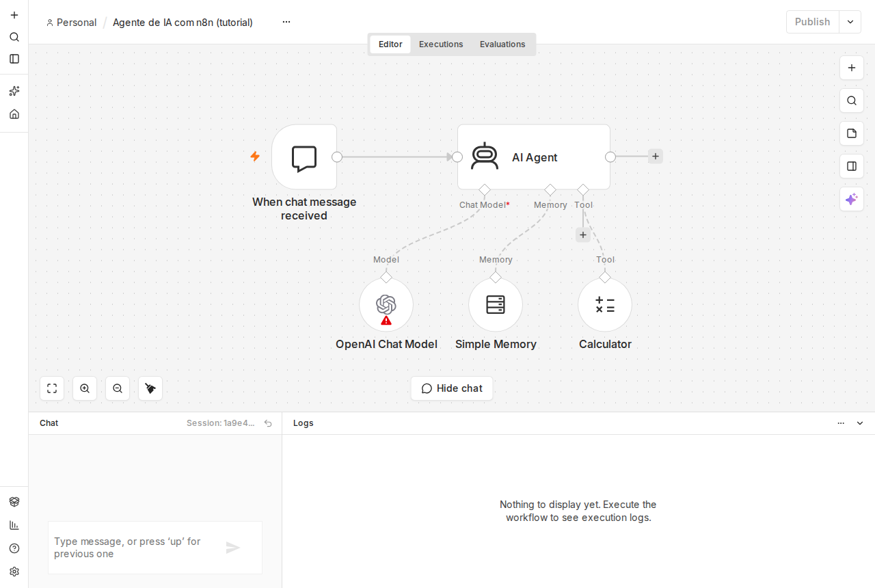Image resolution: width=875 pixels, height=588 pixels.
Task: Click the Publish button
Action: point(812,22)
